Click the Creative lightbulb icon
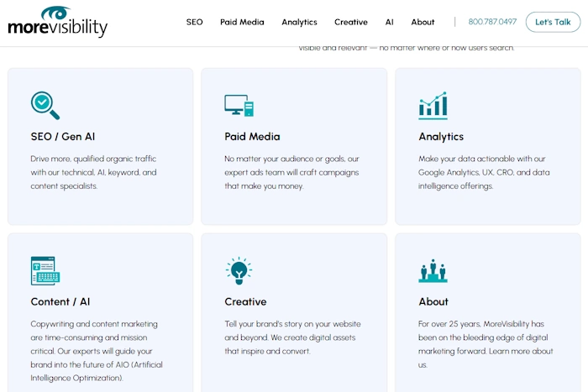The image size is (588, 392). coord(239,270)
